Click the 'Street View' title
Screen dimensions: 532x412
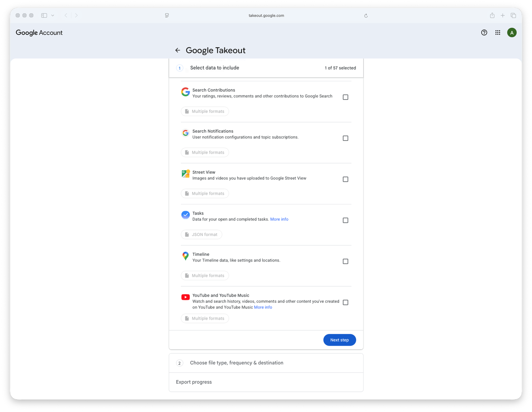pos(204,172)
